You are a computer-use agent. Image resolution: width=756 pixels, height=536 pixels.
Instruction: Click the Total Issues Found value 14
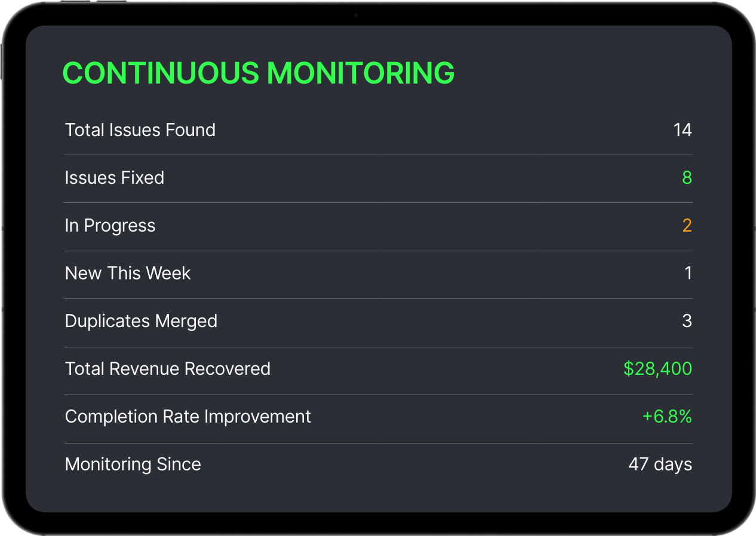(683, 130)
